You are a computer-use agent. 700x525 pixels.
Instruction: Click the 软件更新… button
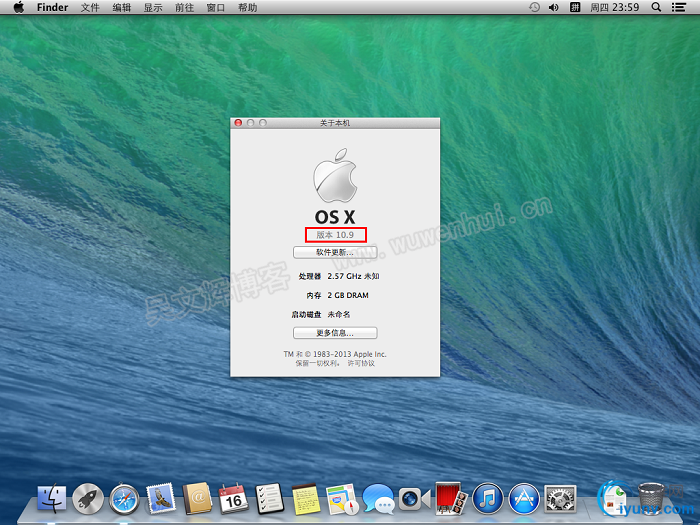pos(335,252)
